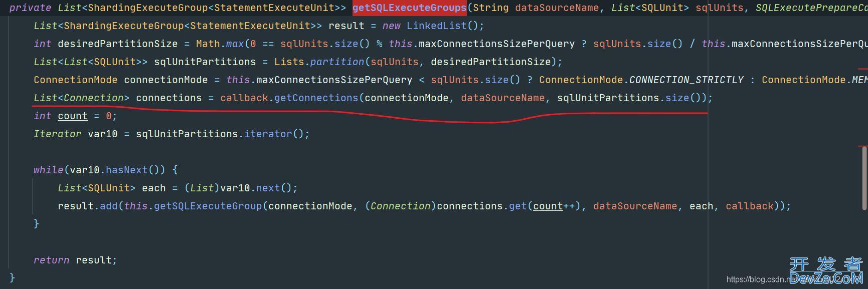Click the 'add' call in 'result.add'
Screen dimensions: 868x289
[x=108, y=206]
